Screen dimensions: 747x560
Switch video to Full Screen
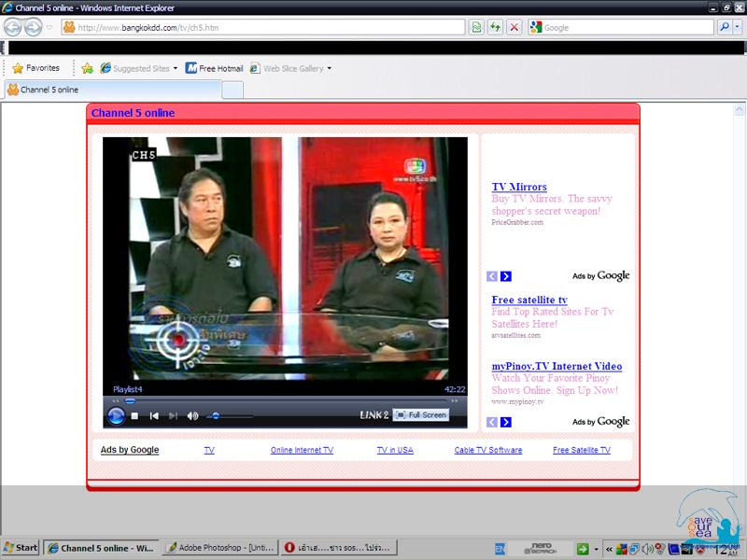coord(421,414)
